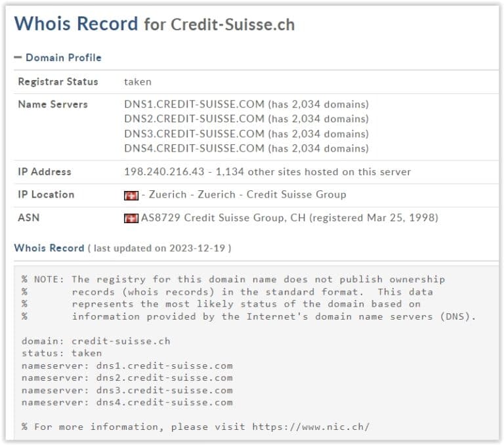Open the DNS1.CREDIT-SUISSE.COM name server entry
Image resolution: width=504 pixels, height=445 pixels.
click(x=194, y=104)
